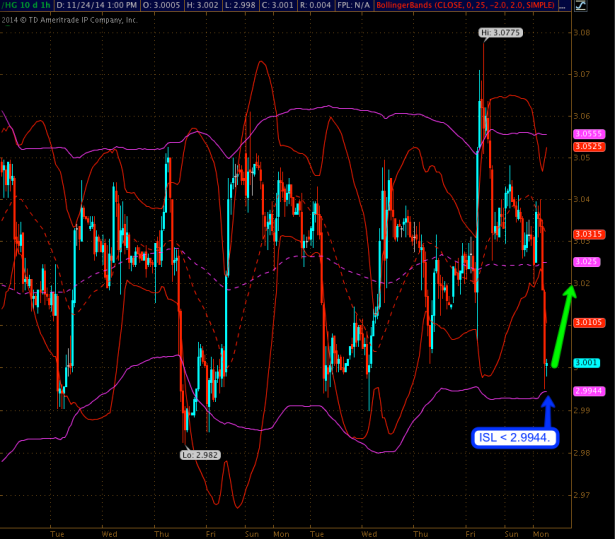
Task: Click the cyan 3.001 last price label
Action: coord(586,363)
